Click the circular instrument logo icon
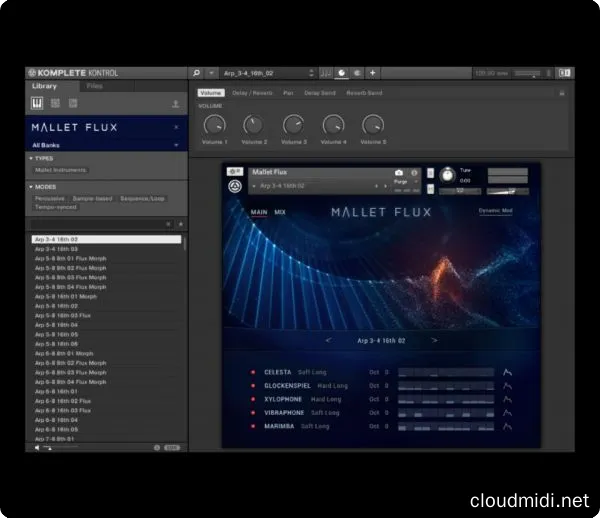Screen dimensions: 600x518 coord(235,187)
